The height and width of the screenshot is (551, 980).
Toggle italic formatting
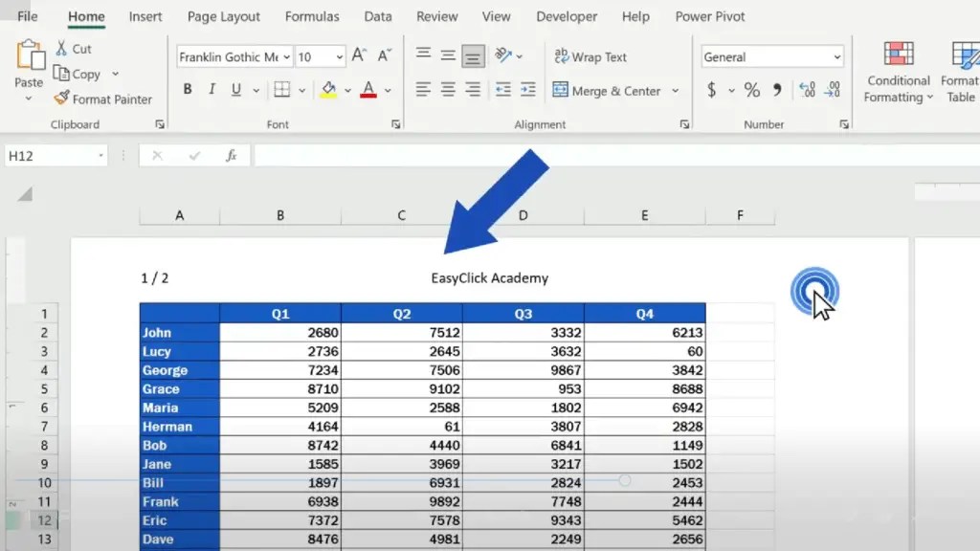coord(212,89)
